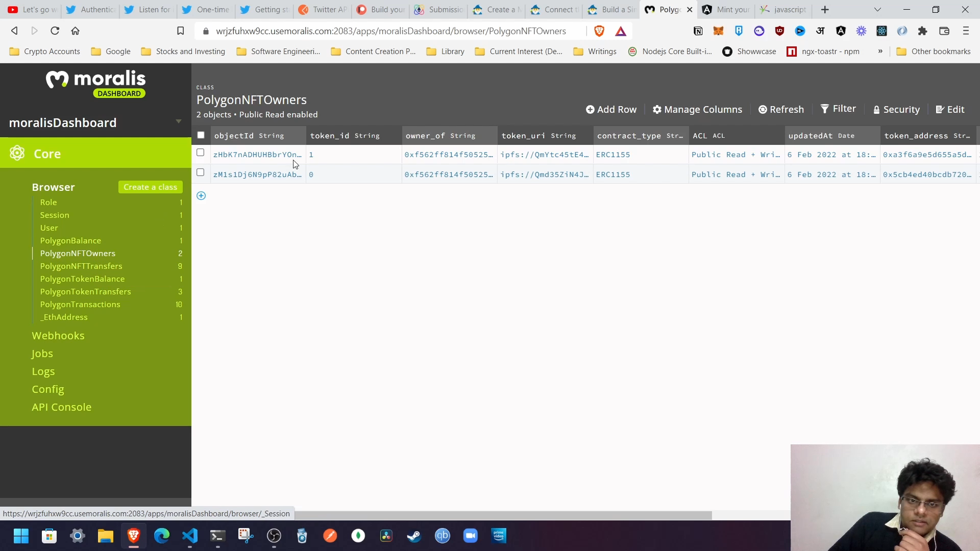The image size is (980, 551).
Task: Open the PolygonTokenTransfers class
Action: pos(85,292)
